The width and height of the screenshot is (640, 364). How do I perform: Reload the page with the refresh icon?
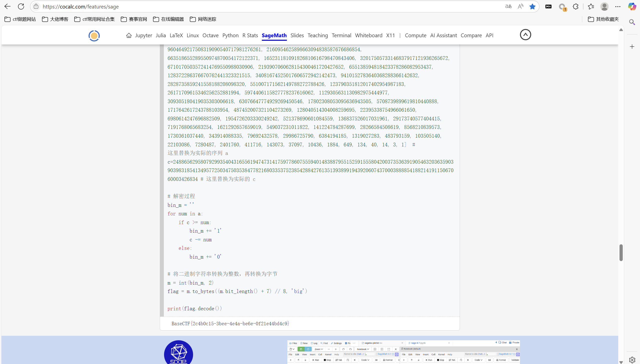21,6
